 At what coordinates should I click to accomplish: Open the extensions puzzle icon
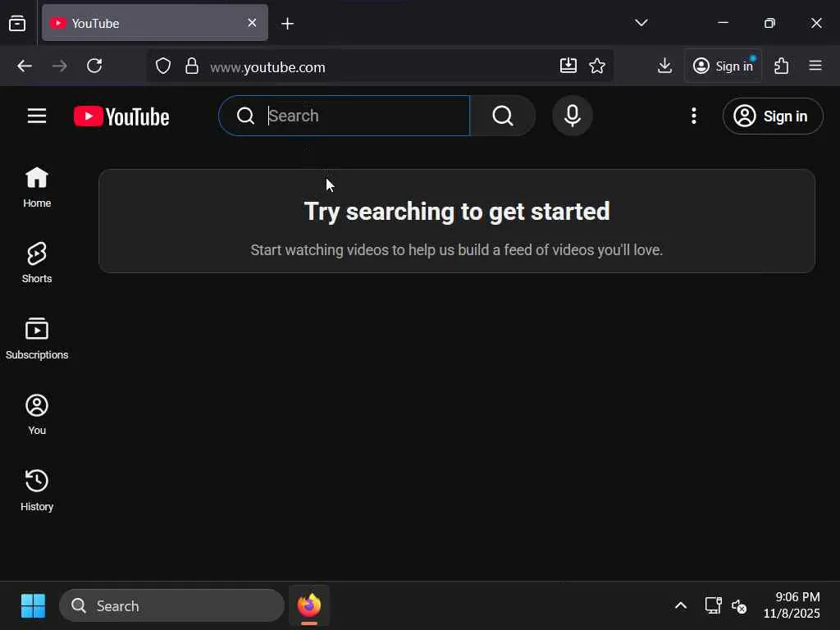coord(781,66)
